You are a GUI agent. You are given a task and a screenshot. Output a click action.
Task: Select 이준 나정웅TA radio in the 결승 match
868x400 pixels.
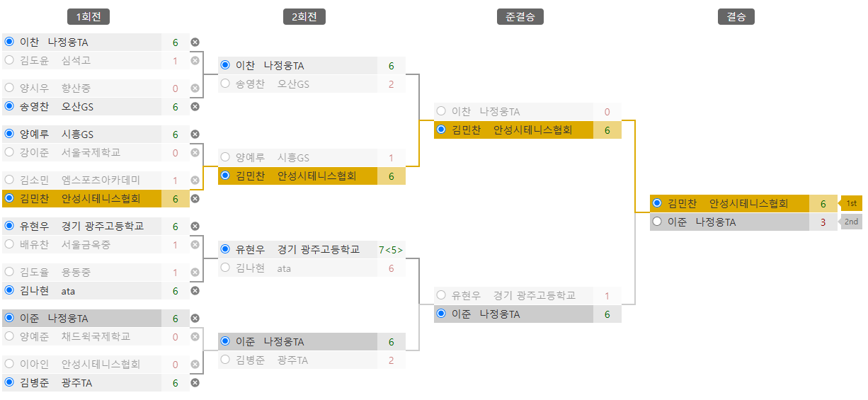[657, 222]
